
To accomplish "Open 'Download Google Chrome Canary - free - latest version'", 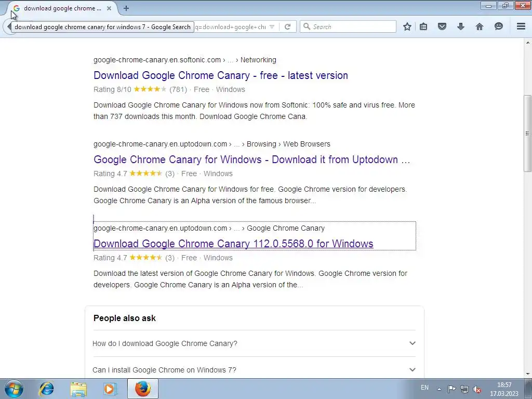I will [220, 75].
